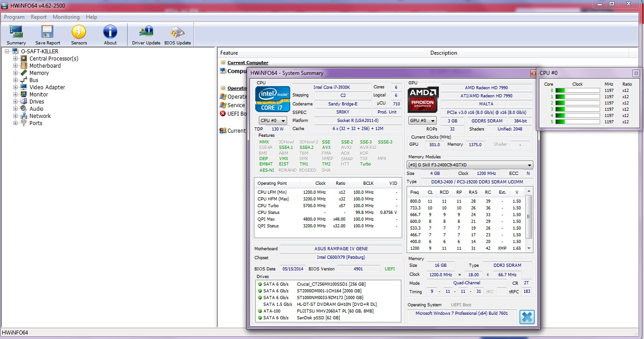
Task: Click the Current Computer heading
Action: (248, 62)
